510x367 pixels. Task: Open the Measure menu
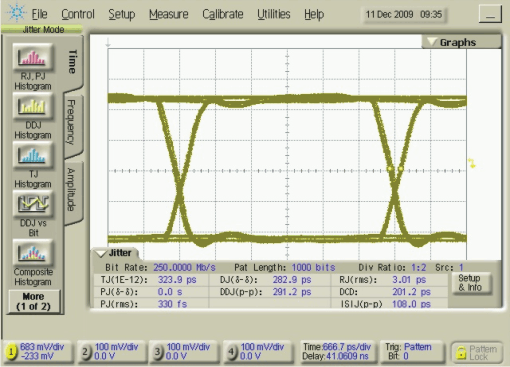[x=169, y=14]
